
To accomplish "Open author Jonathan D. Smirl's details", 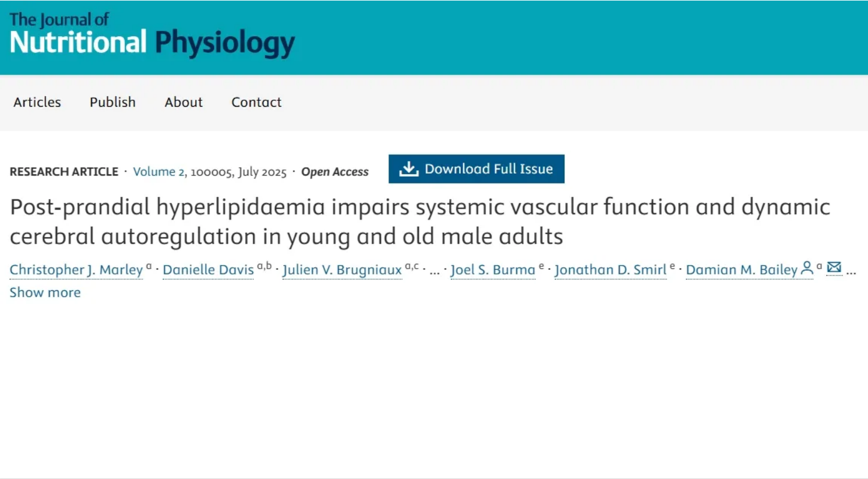I will [x=610, y=270].
